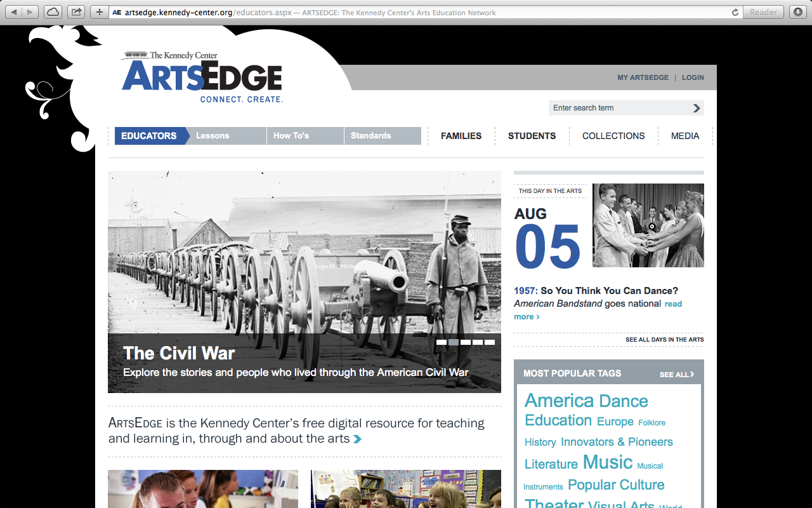Open the Share icon in toolbar
This screenshot has width=812, height=508.
tap(76, 12)
